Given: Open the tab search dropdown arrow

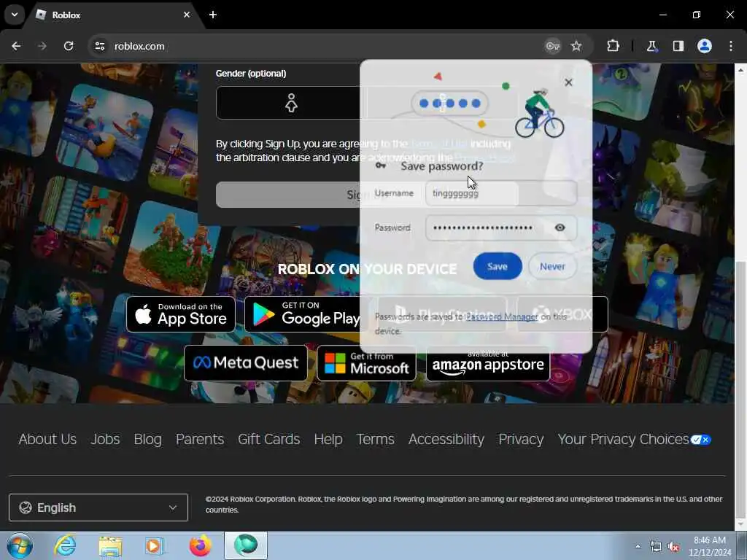Looking at the screenshot, I should pos(15,15).
